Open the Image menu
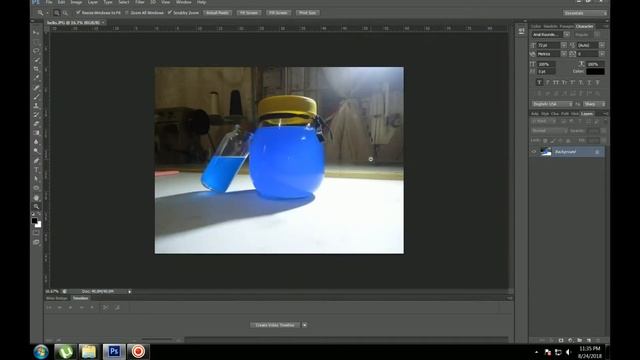 click(76, 2)
